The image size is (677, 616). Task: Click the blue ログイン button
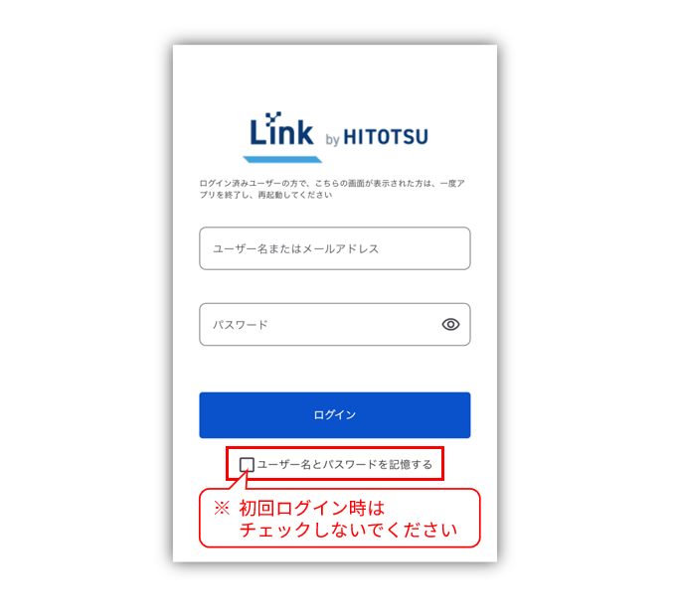[x=335, y=415]
